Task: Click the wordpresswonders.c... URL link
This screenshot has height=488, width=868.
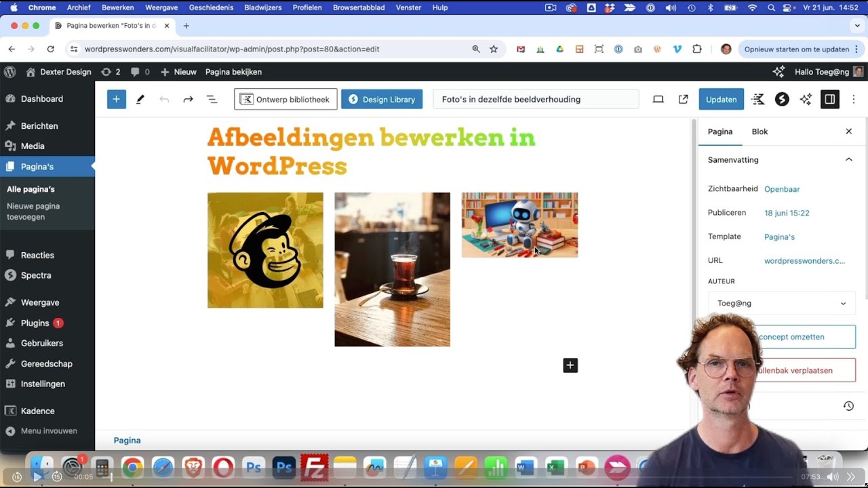Action: click(x=804, y=260)
